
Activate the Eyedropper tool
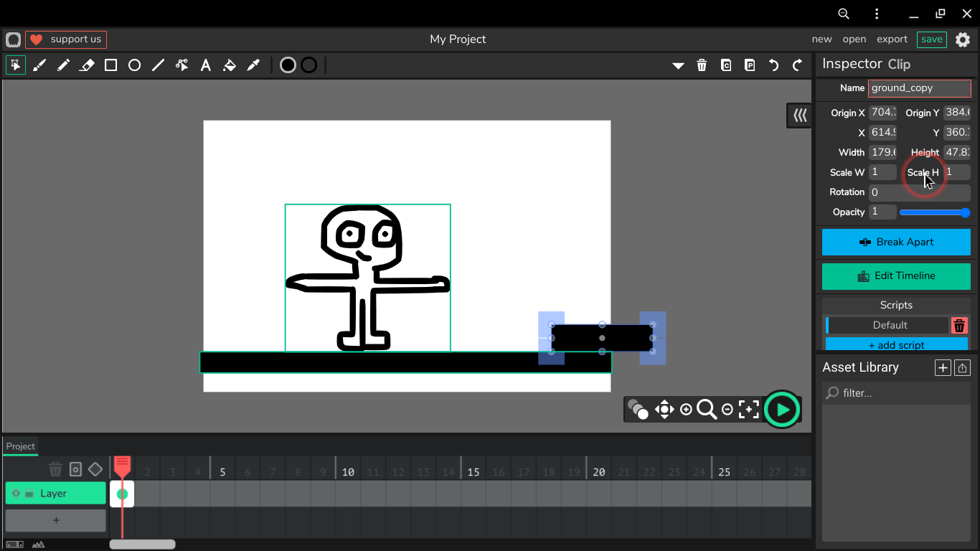tap(253, 65)
